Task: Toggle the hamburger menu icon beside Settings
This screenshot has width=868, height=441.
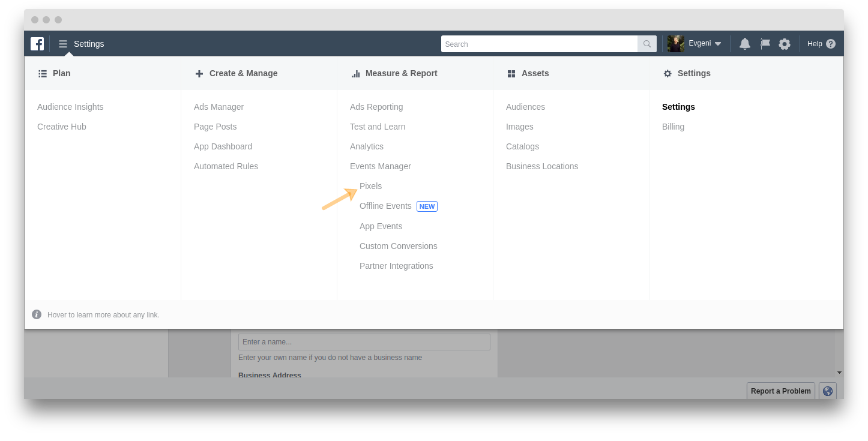Action: [x=63, y=44]
